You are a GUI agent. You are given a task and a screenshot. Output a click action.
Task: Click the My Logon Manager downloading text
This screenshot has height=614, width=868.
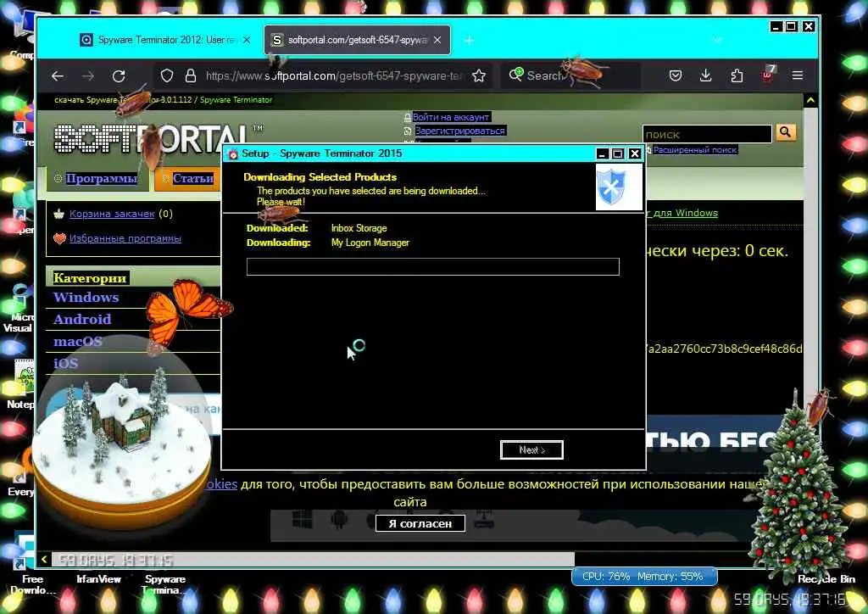click(370, 243)
